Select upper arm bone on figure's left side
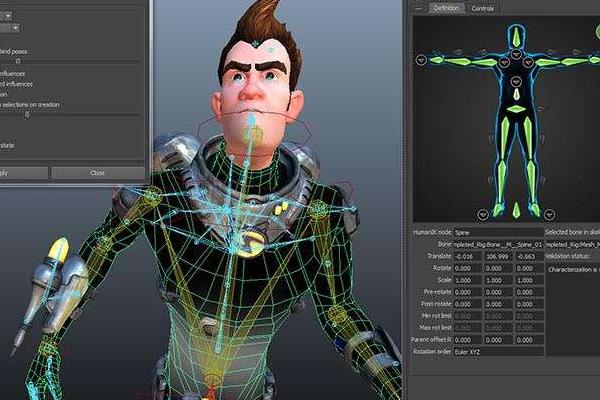This screenshot has height=400, width=600. tap(485, 63)
